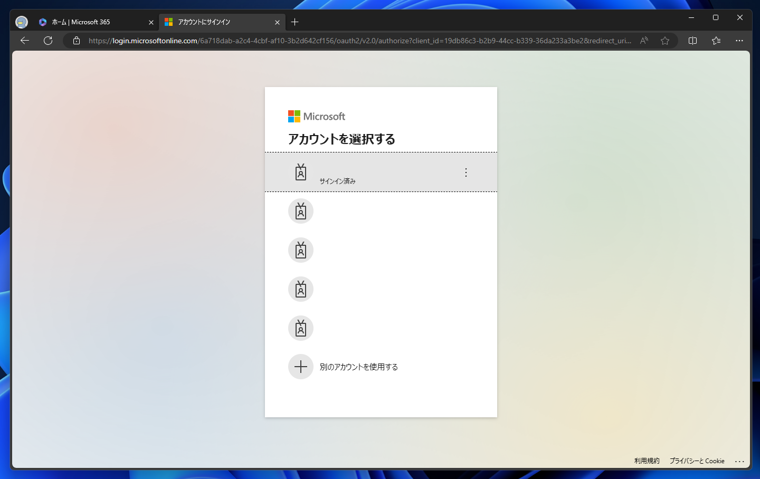The width and height of the screenshot is (760, 479).
Task: Click the address bar URL
Action: click(359, 41)
